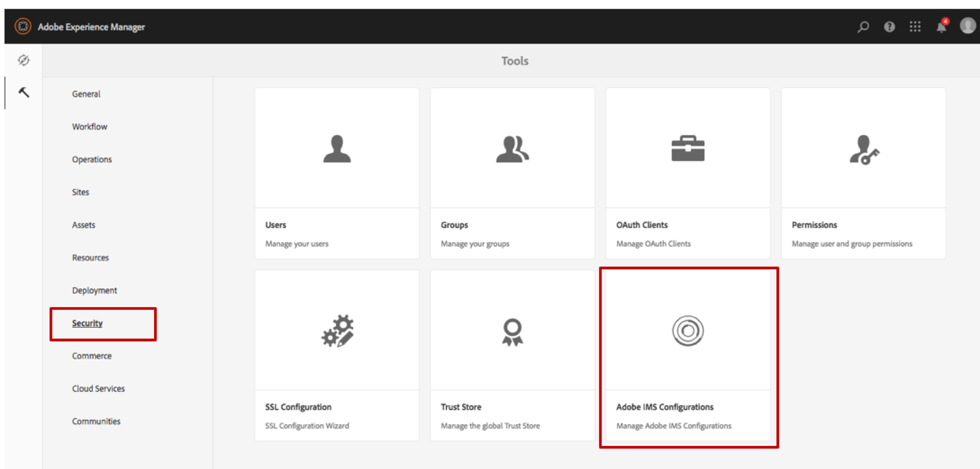
Task: Select the Navigation compass icon in rail
Action: coord(24,60)
